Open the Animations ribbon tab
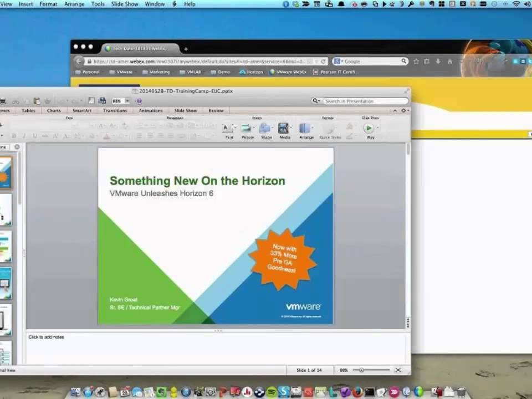The width and height of the screenshot is (532, 399). coord(151,111)
